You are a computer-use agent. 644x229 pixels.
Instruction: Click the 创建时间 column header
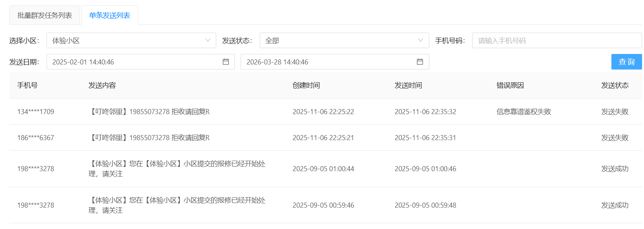(306, 85)
